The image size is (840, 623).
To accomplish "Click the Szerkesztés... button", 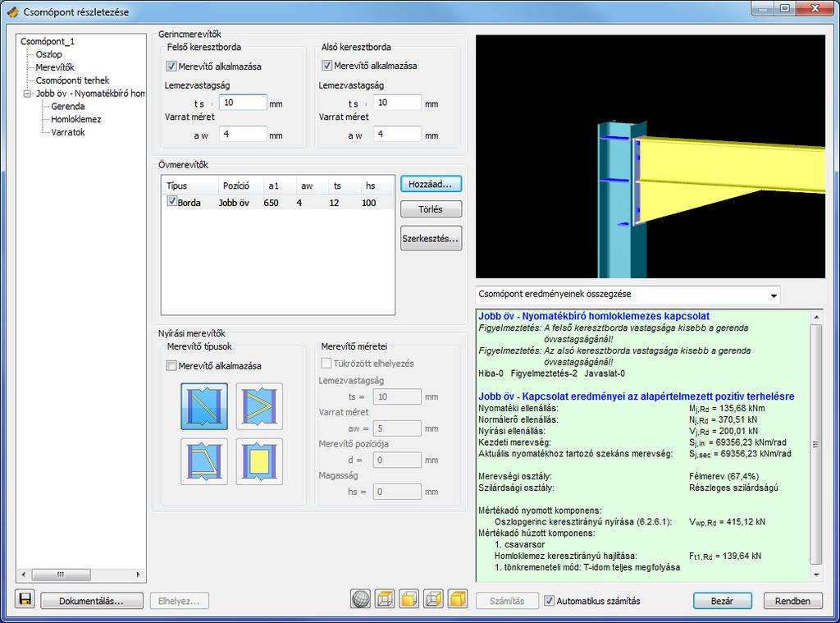I will coord(431,239).
